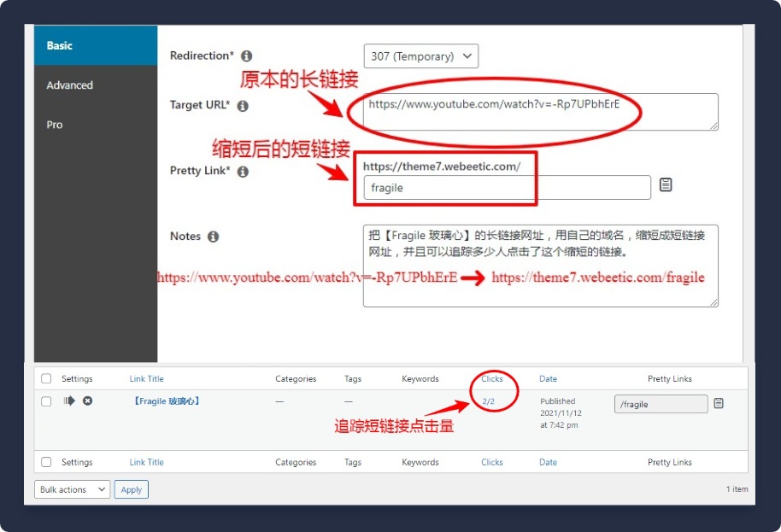Viewport: 781px width, 532px height.
Task: Click the circled X icon in Fragile row
Action: coord(87,401)
